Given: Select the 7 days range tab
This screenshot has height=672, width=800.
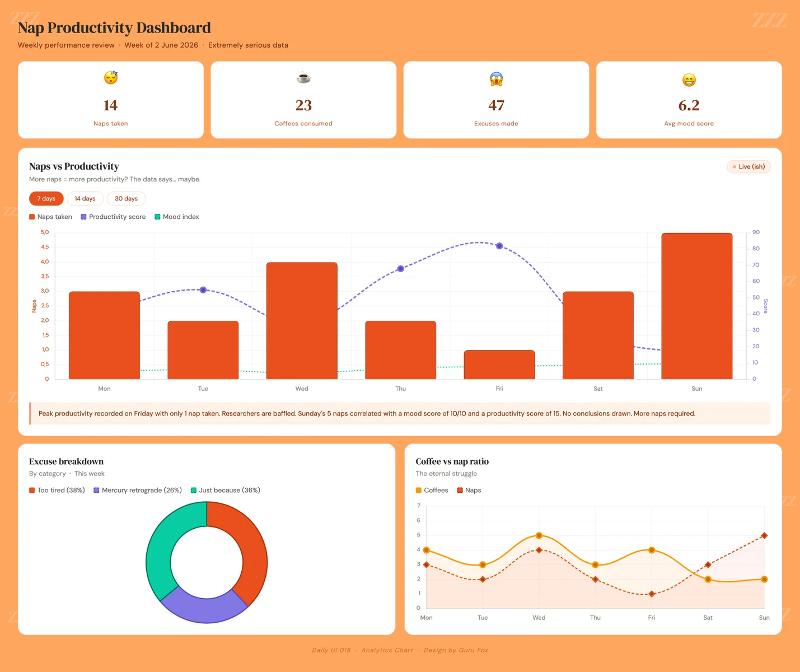Looking at the screenshot, I should pos(46,199).
